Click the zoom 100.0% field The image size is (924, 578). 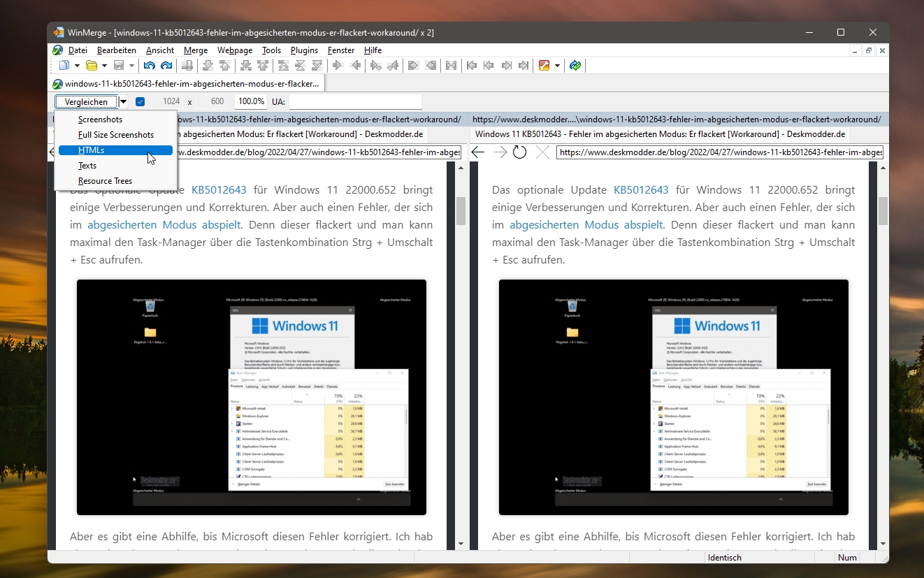tap(251, 102)
